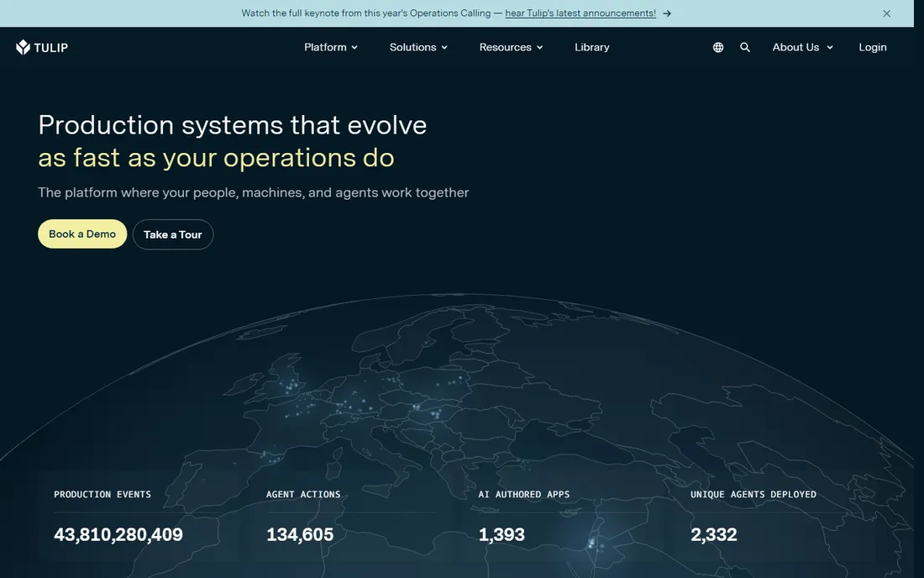Click the Take a Tour button
The width and height of the screenshot is (924, 578).
[173, 234]
